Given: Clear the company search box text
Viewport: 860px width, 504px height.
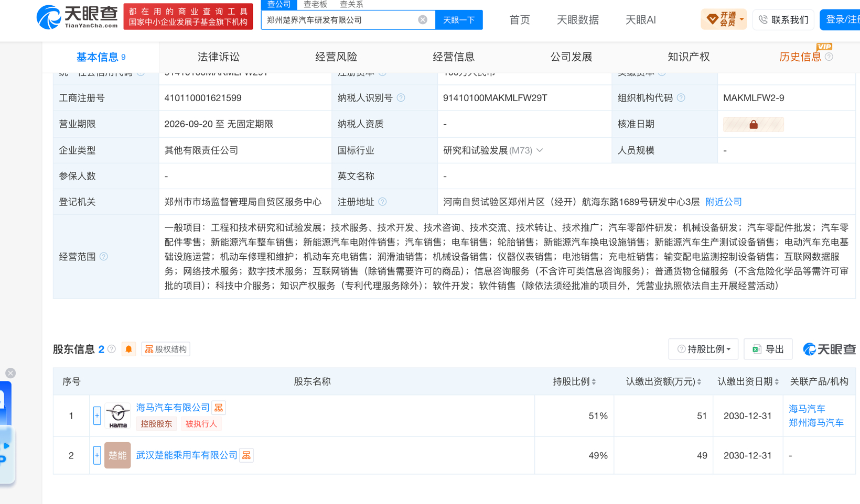Looking at the screenshot, I should click(x=423, y=20).
